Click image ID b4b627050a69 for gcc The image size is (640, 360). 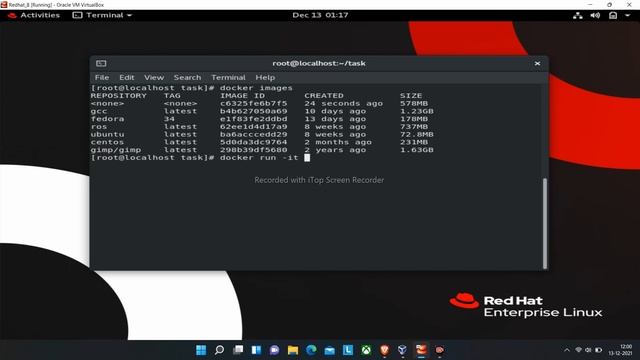point(253,111)
